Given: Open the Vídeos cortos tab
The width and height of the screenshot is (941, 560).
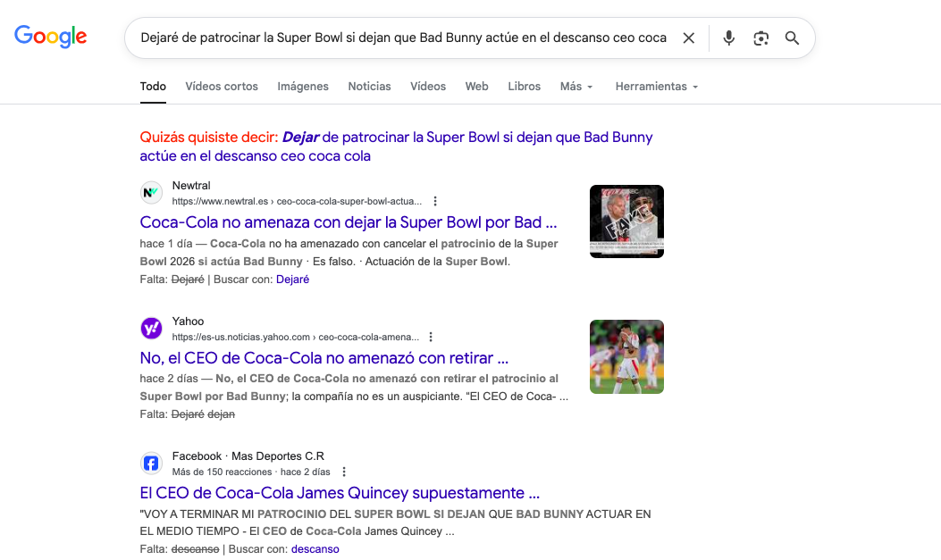Looking at the screenshot, I should (x=222, y=87).
